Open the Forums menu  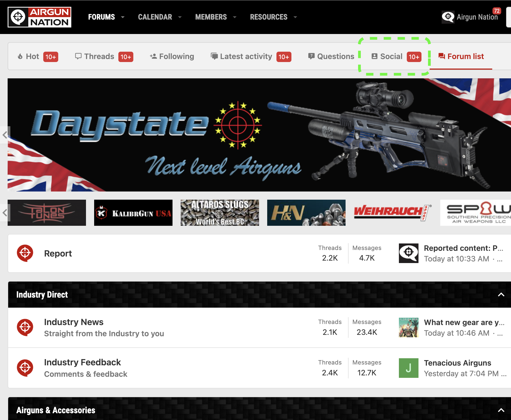[x=101, y=17]
